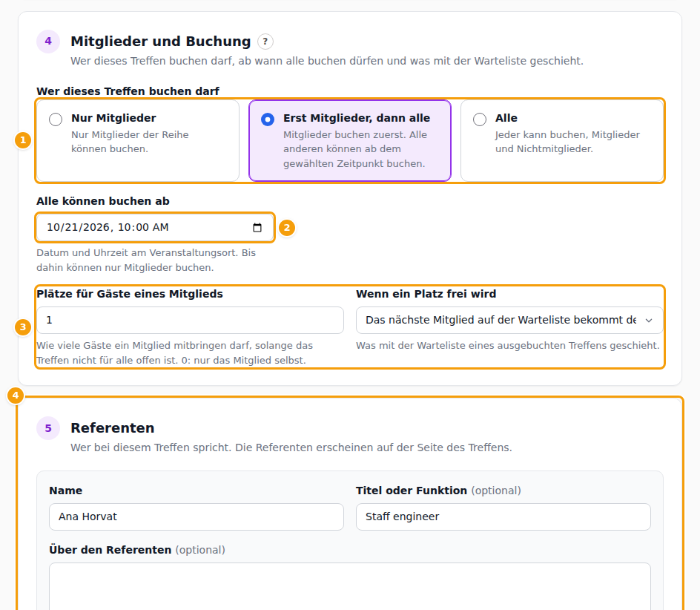The image size is (700, 610).
Task: Open help for Mitglieder und Buchung
Action: coord(265,42)
